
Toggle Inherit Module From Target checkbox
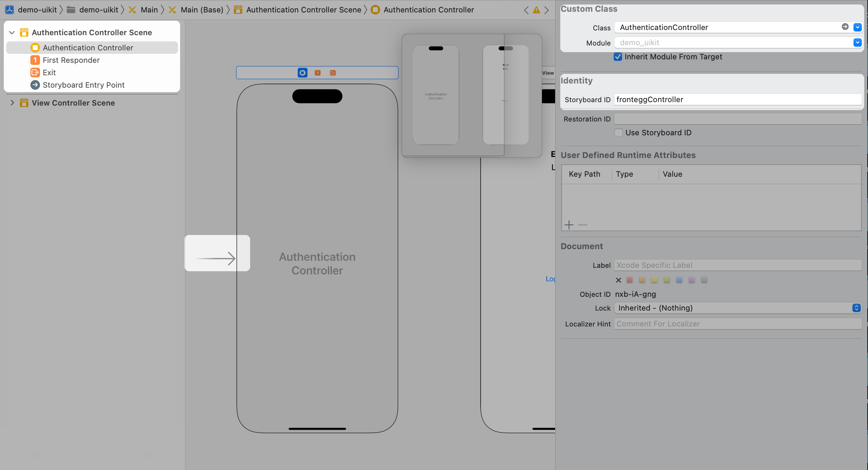pos(618,57)
